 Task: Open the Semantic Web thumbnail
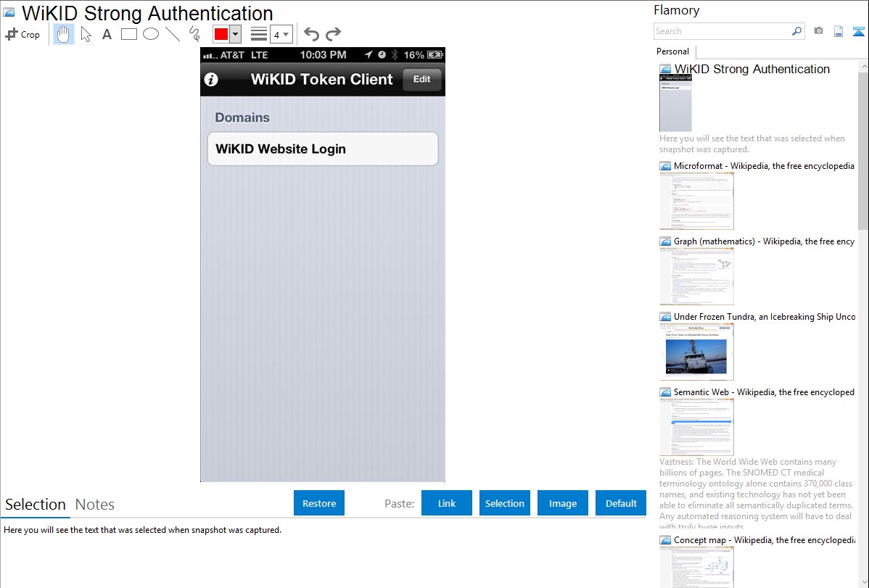[696, 427]
